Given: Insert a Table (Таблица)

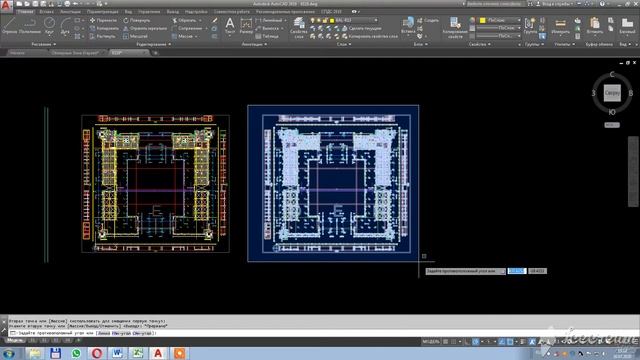Looking at the screenshot, I should pyautogui.click(x=267, y=36).
